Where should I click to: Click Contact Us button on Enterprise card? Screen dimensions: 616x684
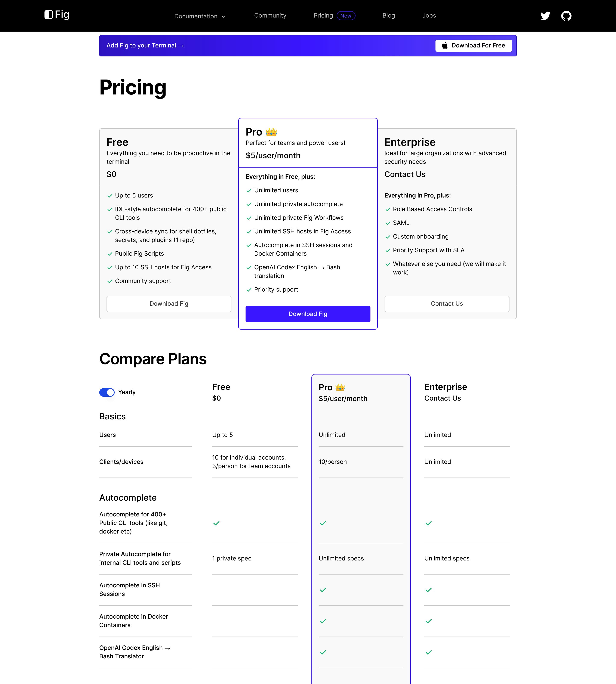tap(447, 304)
